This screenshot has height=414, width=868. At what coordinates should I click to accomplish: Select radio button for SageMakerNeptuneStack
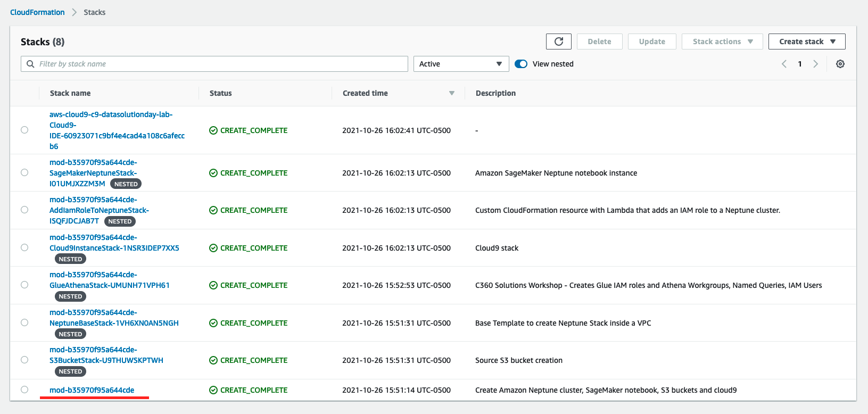[x=24, y=172]
